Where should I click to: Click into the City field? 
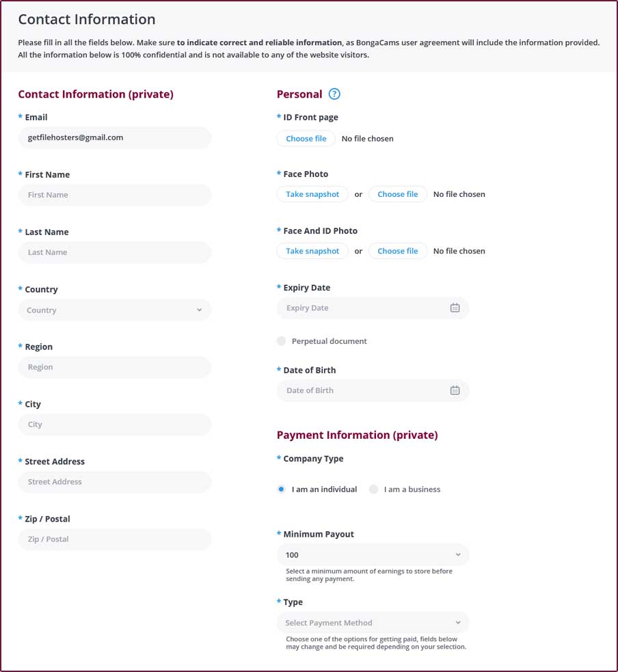coord(114,425)
